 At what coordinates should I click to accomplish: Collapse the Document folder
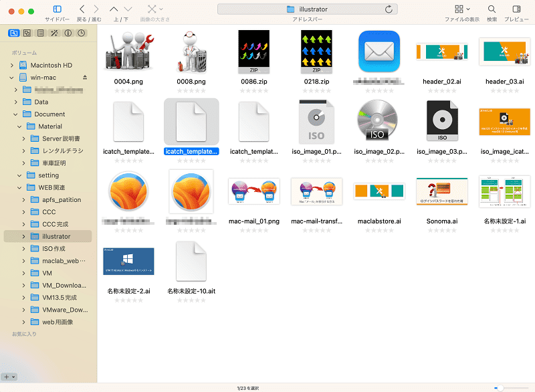pos(15,114)
